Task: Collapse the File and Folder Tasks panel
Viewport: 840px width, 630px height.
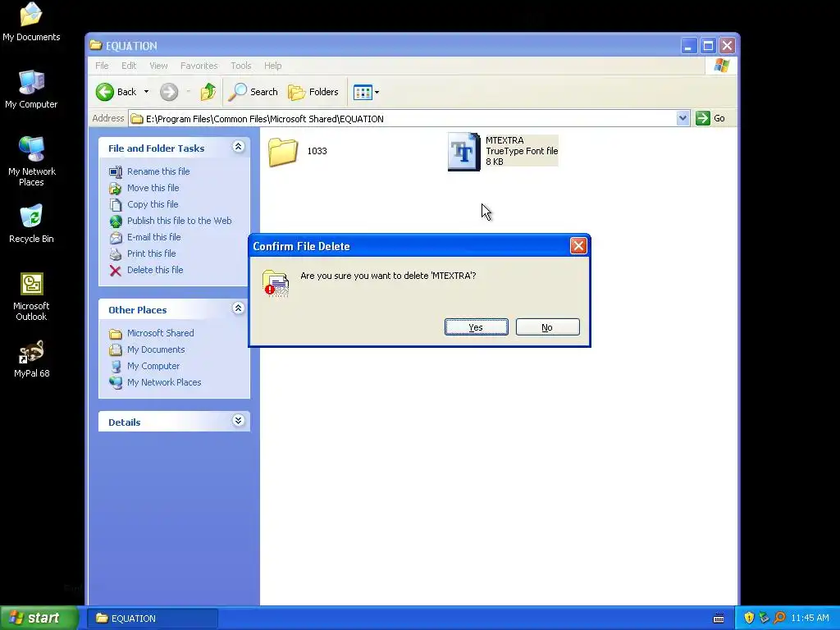Action: [239, 147]
